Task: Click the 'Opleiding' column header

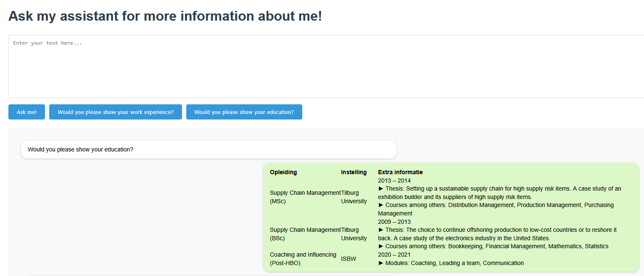Action: click(x=283, y=172)
